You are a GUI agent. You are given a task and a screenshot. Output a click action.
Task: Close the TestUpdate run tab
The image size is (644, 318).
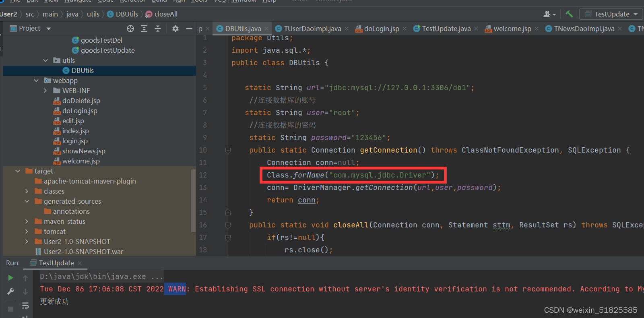point(80,263)
